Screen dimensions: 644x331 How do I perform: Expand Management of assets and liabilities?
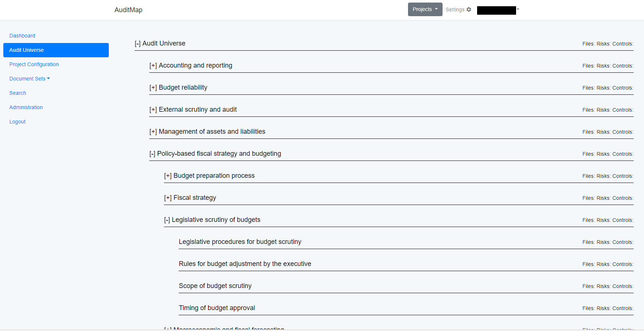point(153,132)
